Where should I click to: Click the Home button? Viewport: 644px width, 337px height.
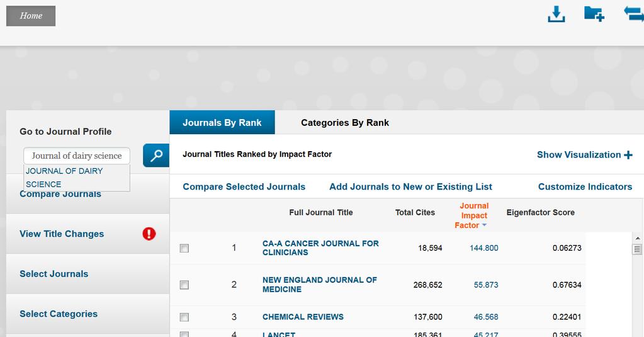31,16
